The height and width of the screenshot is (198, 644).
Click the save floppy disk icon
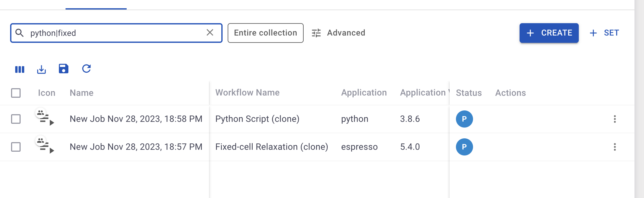pos(64,69)
